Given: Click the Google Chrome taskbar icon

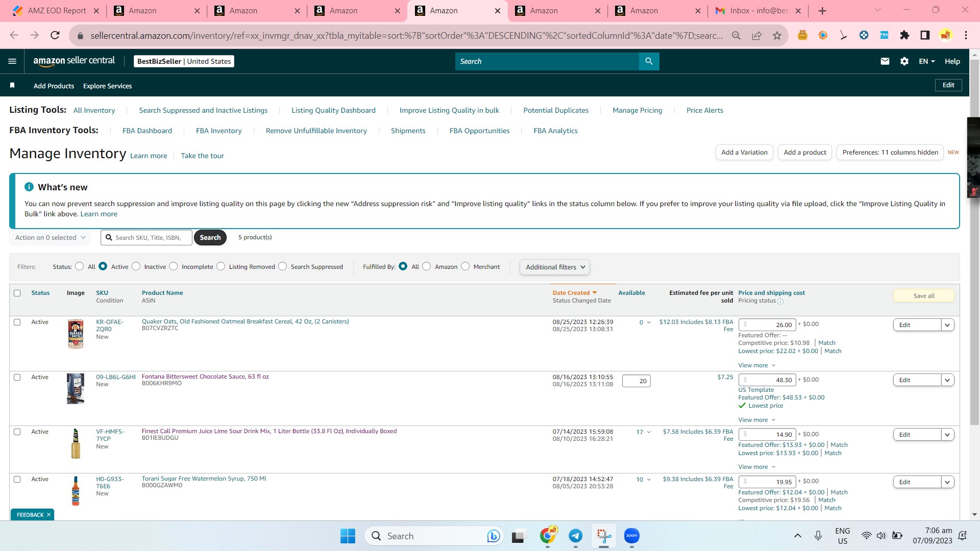Looking at the screenshot, I should click(x=548, y=536).
